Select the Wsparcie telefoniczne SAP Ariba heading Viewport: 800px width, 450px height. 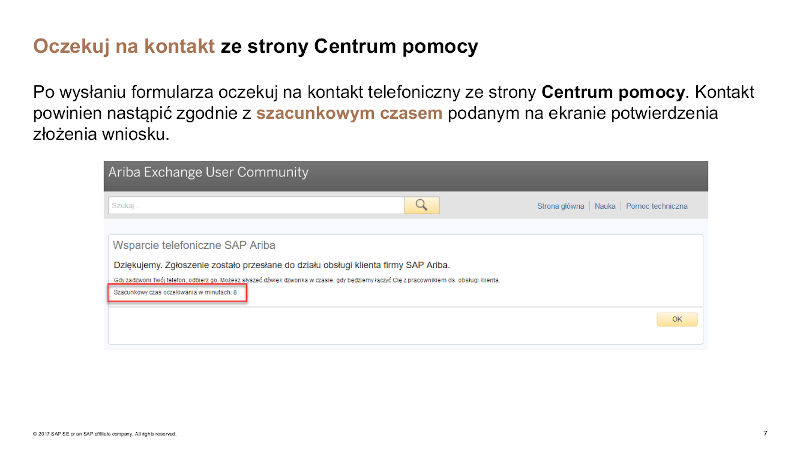[x=194, y=245]
